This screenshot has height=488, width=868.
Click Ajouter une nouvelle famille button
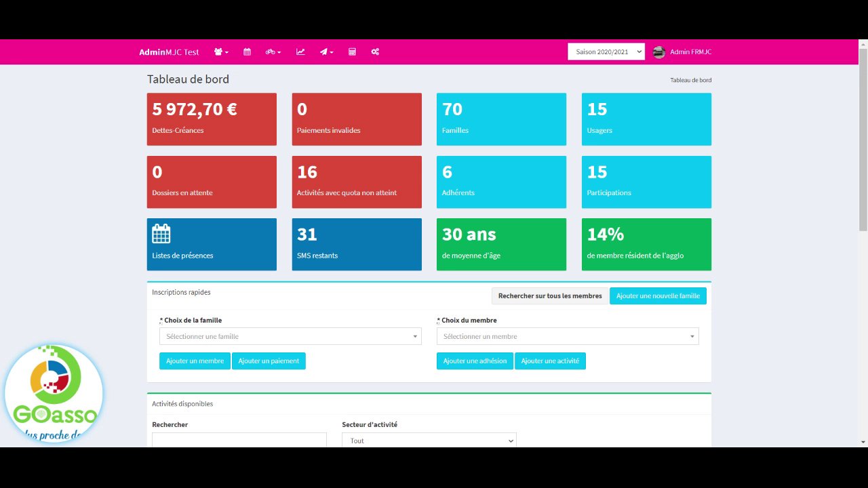coord(658,296)
